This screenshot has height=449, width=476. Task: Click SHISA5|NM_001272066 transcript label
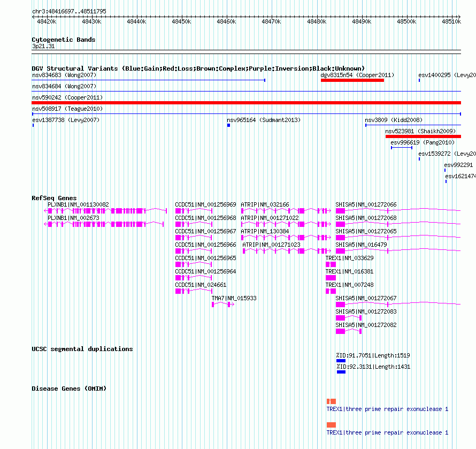366,204
